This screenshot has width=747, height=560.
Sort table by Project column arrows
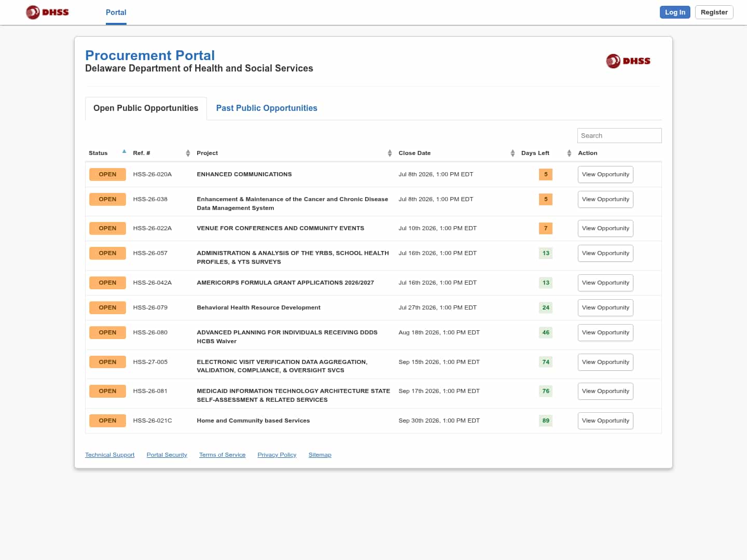390,153
